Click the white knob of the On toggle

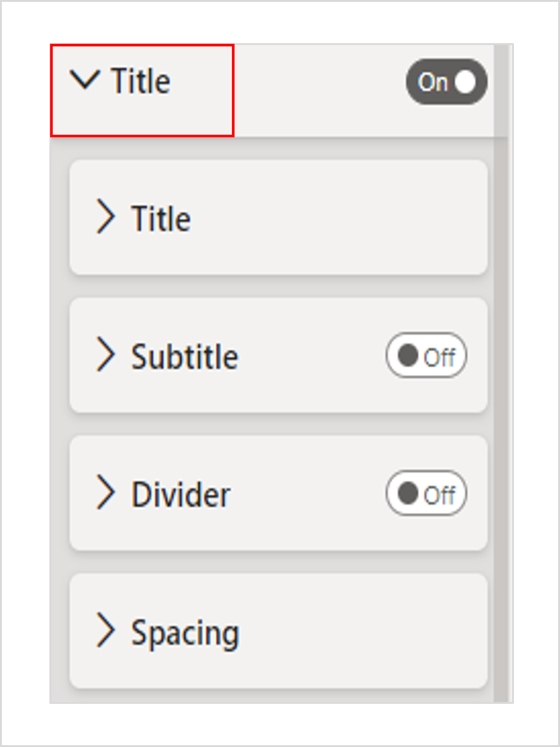pyautogui.click(x=465, y=82)
